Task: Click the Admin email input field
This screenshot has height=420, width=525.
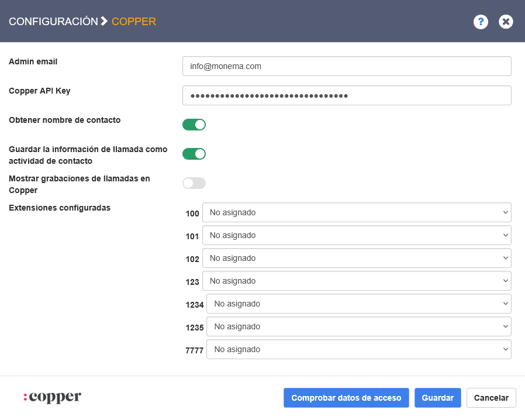Action: [347, 66]
